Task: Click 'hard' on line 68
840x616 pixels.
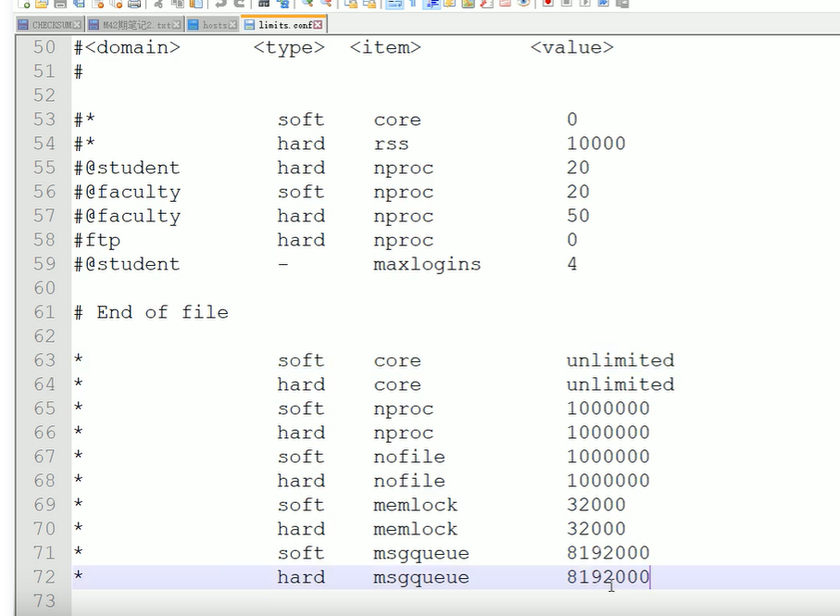Action: 301,481
